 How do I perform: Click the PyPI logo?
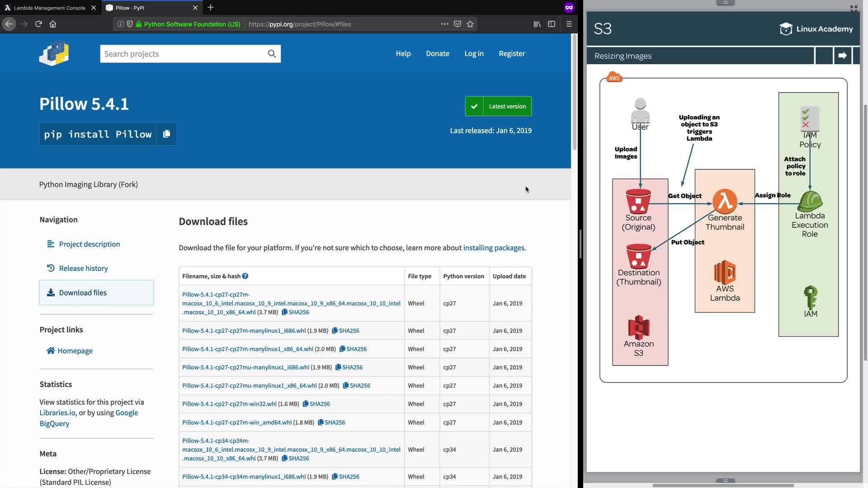click(x=54, y=54)
